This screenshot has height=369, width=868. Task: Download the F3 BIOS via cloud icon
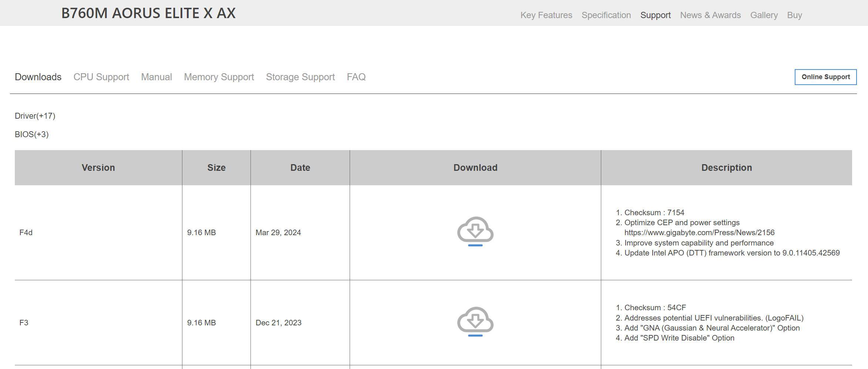click(475, 322)
